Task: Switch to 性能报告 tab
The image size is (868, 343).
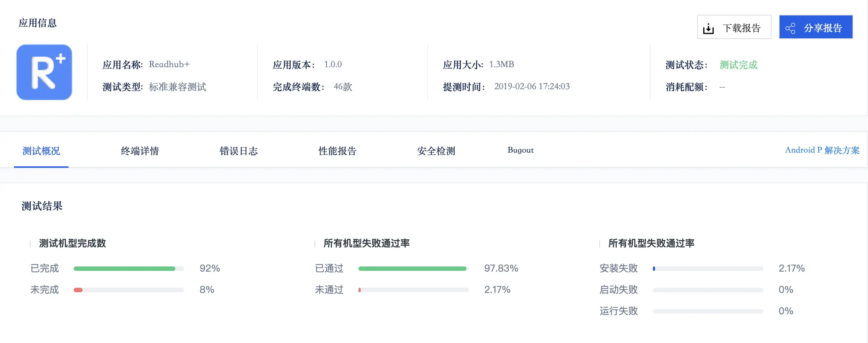Action: coord(337,151)
